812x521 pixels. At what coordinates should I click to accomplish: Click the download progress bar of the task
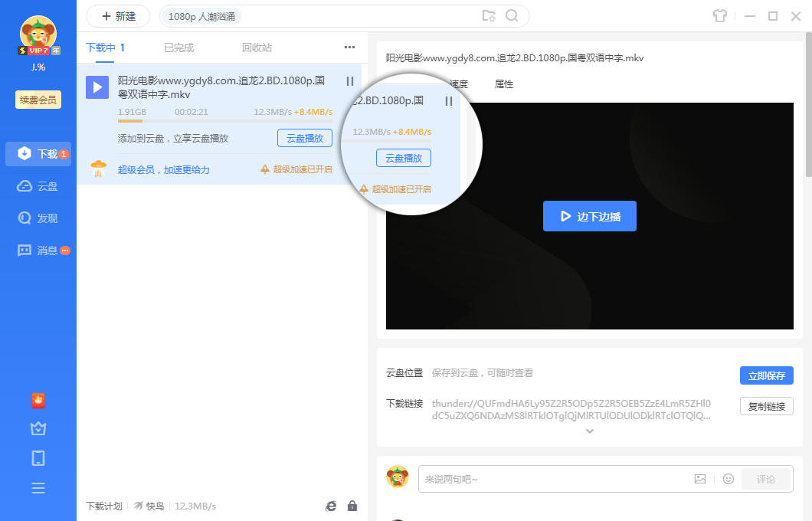click(224, 121)
